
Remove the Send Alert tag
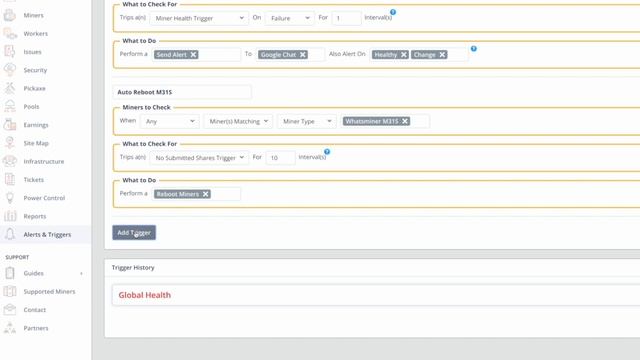tap(193, 55)
